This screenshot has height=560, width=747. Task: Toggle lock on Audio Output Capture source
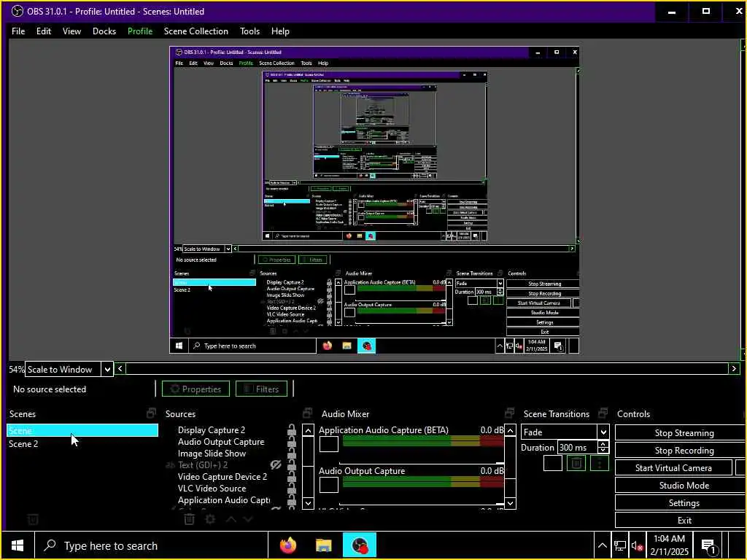292,442
